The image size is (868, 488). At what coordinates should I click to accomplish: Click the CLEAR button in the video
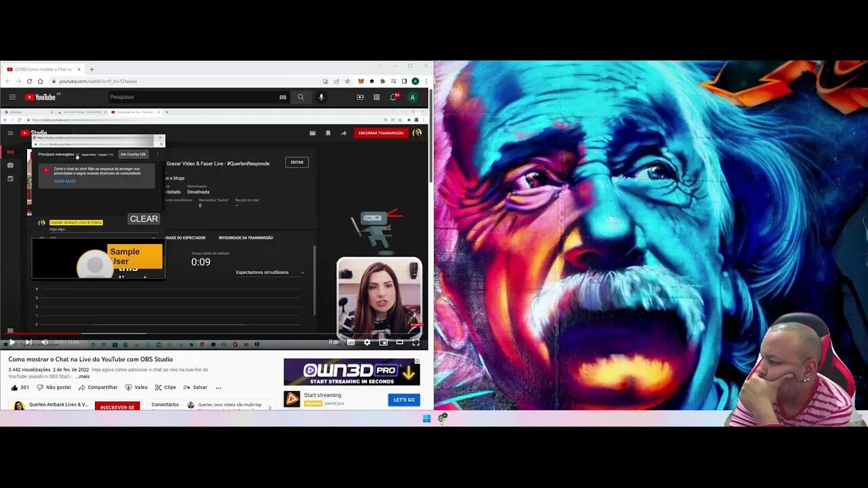(x=144, y=219)
